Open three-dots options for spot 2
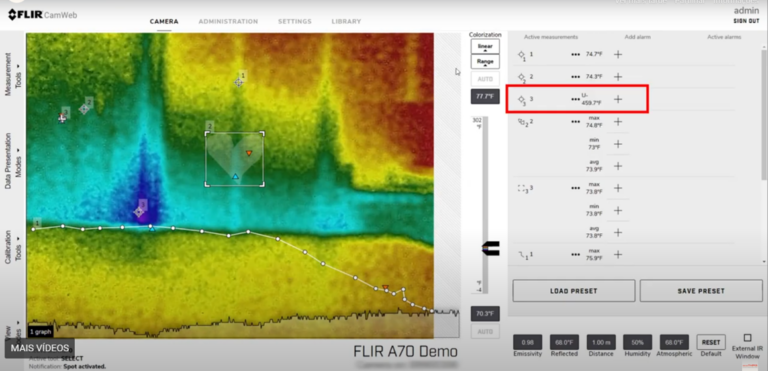The height and width of the screenshot is (371, 768). (x=576, y=77)
